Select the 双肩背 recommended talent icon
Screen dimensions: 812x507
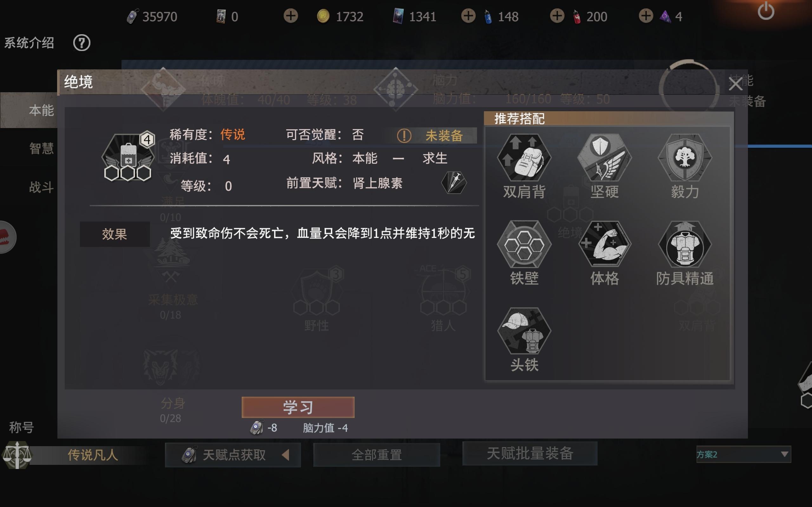(x=524, y=157)
